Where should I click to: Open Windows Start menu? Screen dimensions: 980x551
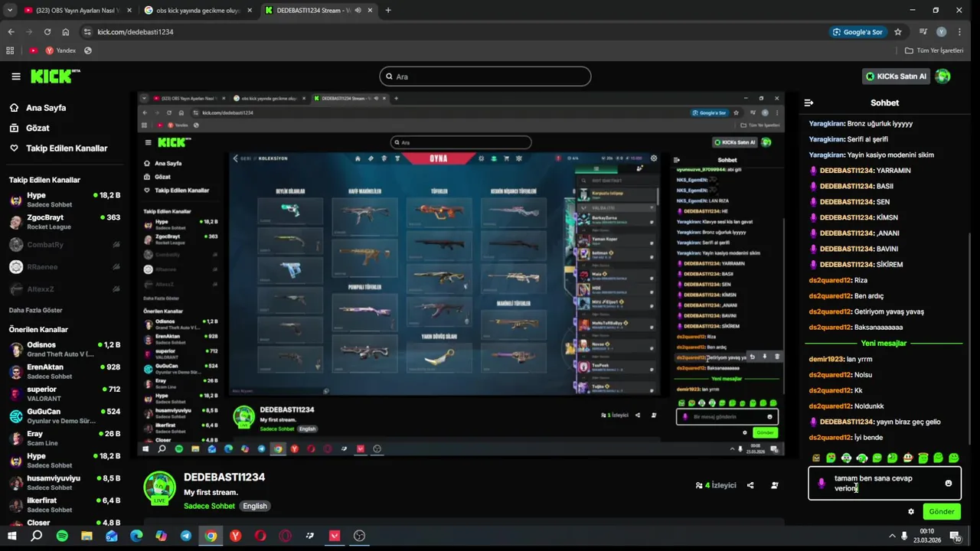point(11,536)
